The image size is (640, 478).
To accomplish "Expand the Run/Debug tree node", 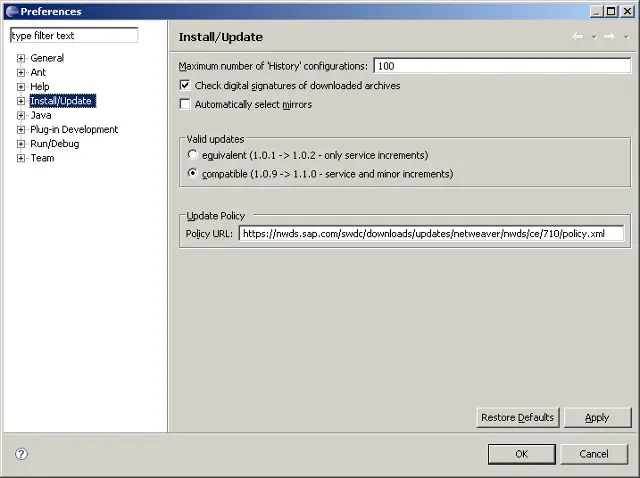I will pos(21,144).
